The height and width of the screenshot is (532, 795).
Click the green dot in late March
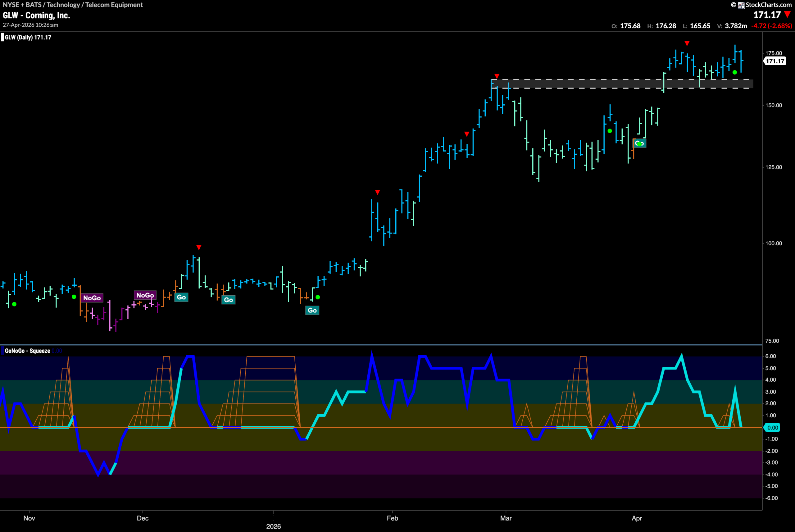click(610, 131)
